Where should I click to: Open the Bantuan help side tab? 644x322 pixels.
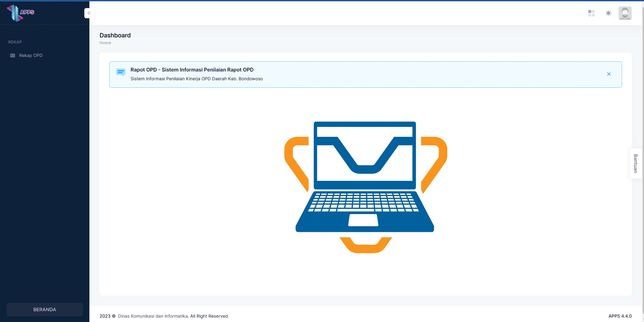click(x=636, y=164)
